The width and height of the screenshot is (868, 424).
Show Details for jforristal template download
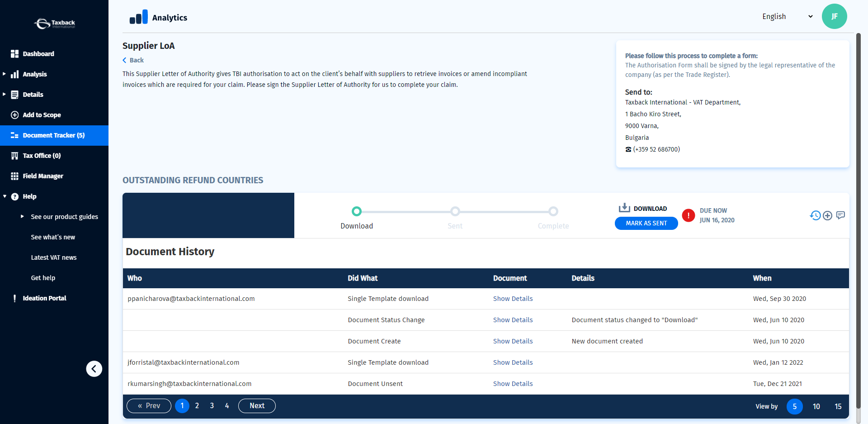point(513,362)
